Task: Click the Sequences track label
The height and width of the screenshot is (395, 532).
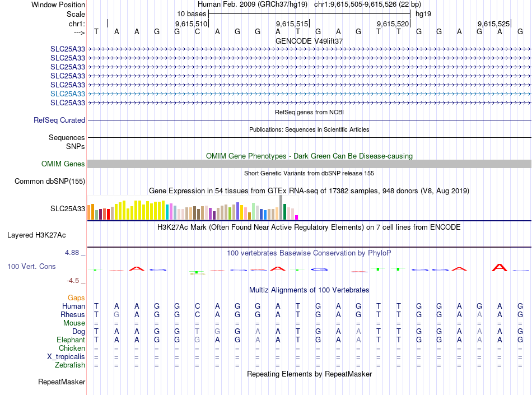Action: click(x=67, y=137)
